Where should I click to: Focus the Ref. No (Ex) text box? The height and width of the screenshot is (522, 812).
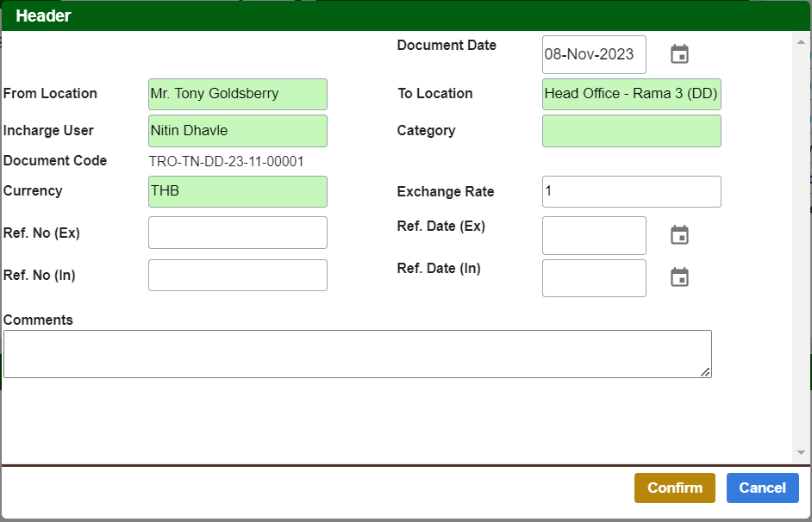coord(237,233)
